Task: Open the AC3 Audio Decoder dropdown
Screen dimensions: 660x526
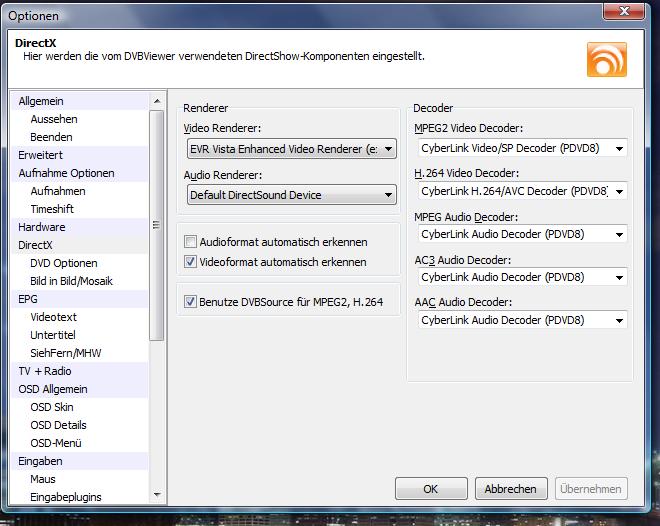Action: pyautogui.click(x=522, y=277)
